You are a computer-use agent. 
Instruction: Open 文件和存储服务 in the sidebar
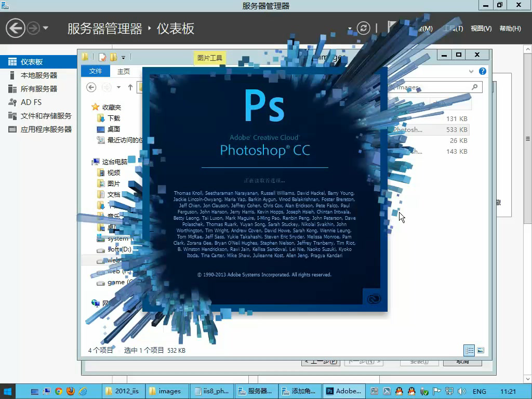tap(38, 116)
